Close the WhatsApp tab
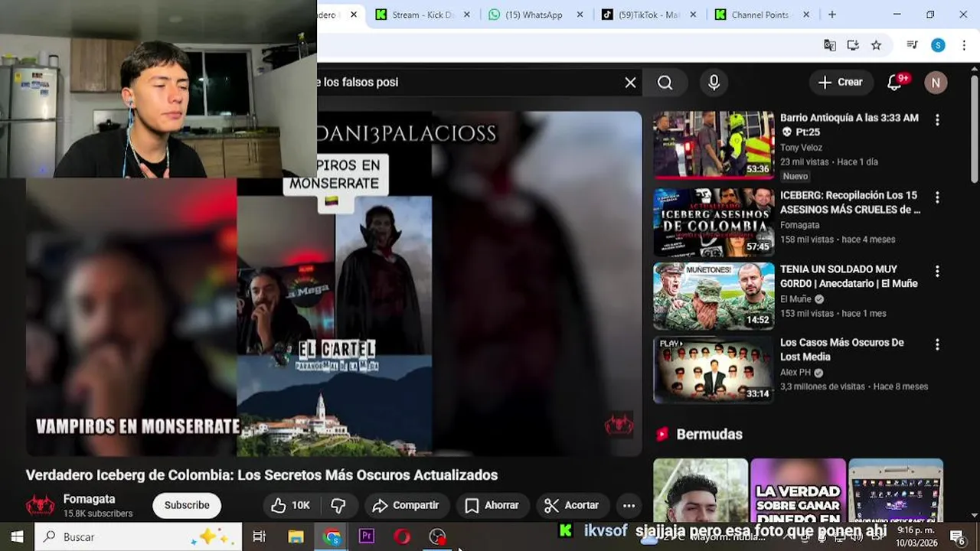The image size is (980, 551). tap(580, 15)
